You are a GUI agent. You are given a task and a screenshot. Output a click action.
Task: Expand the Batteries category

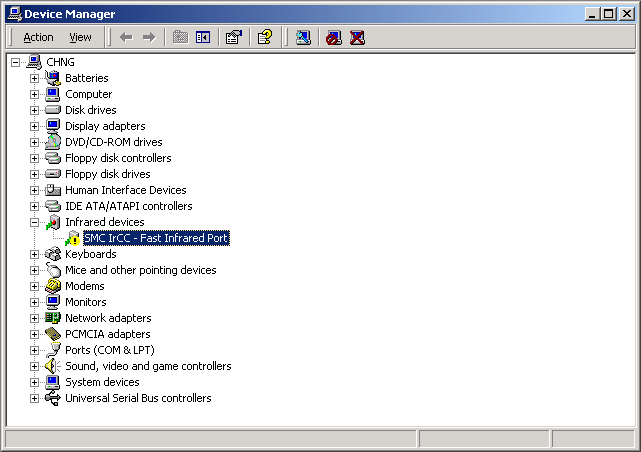(x=34, y=78)
